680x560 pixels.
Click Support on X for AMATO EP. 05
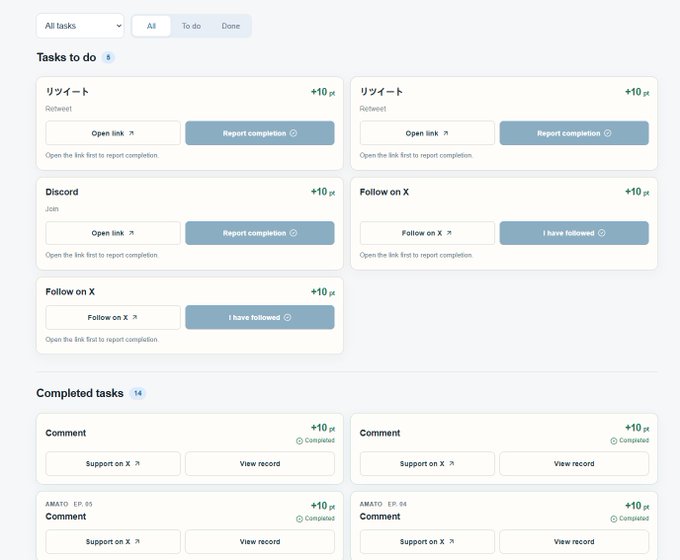pyautogui.click(x=113, y=542)
